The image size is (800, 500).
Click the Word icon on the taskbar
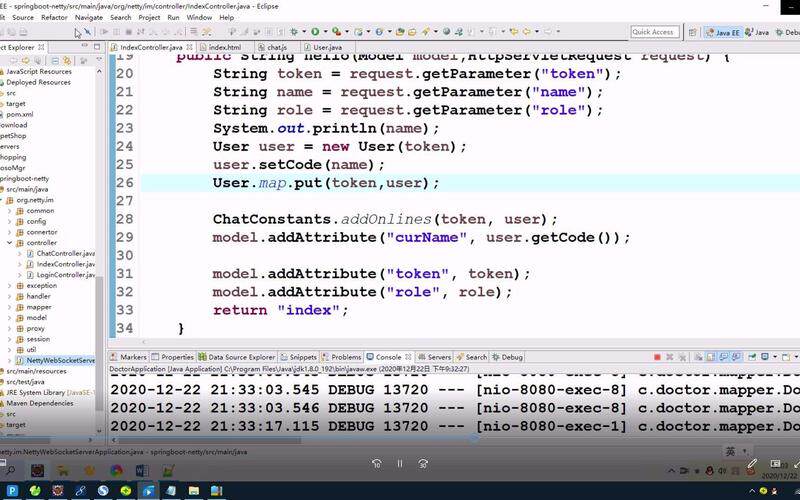click(x=142, y=470)
